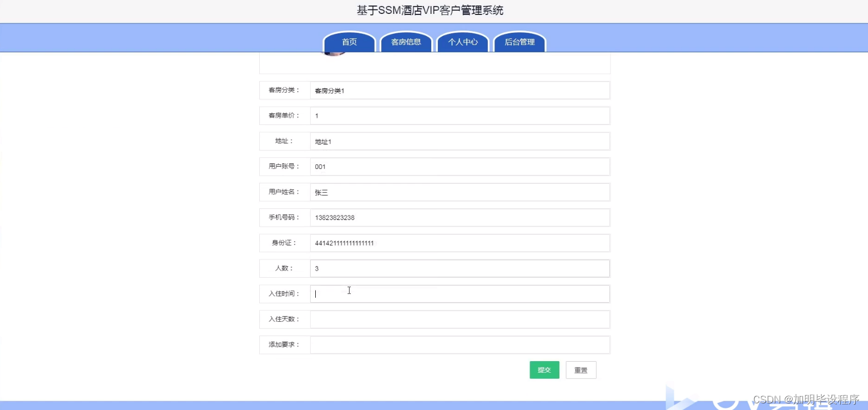Select the 用户姓名 field showing 张三
This screenshot has height=410, width=868.
click(x=460, y=192)
